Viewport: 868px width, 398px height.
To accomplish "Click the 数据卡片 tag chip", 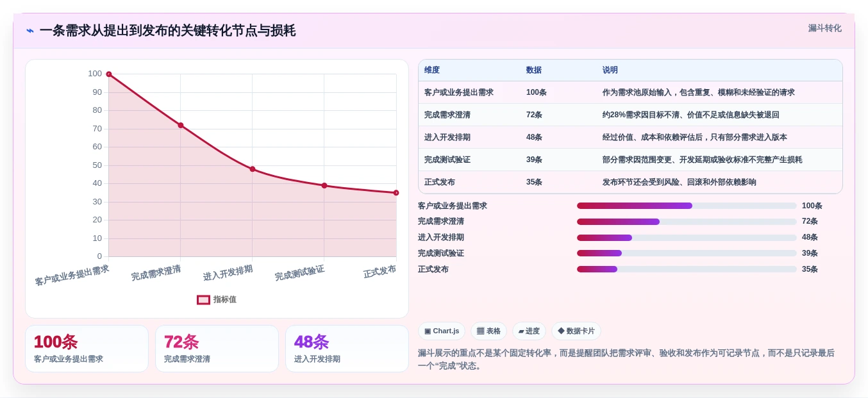I will pos(576,331).
